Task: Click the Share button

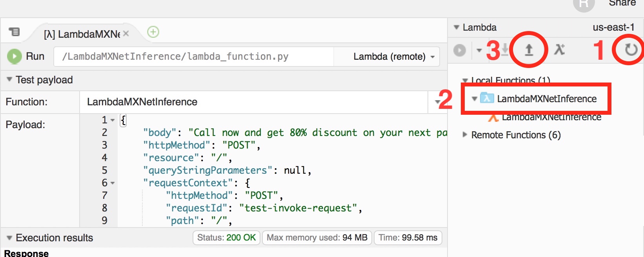Action: click(x=622, y=3)
